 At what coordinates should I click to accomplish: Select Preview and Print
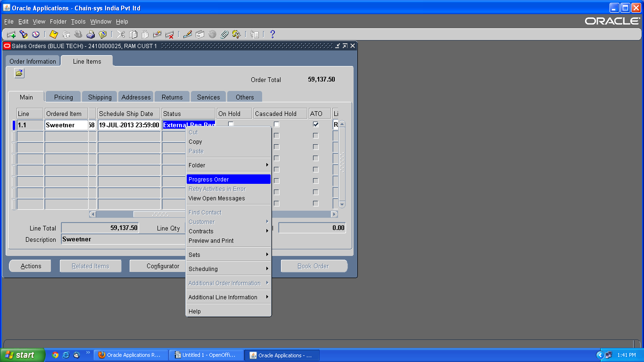tap(229, 240)
